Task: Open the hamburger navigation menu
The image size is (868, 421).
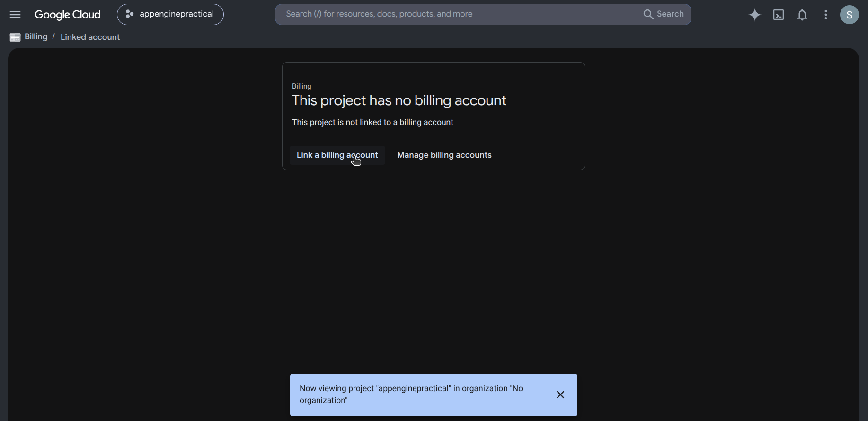Action: (15, 15)
